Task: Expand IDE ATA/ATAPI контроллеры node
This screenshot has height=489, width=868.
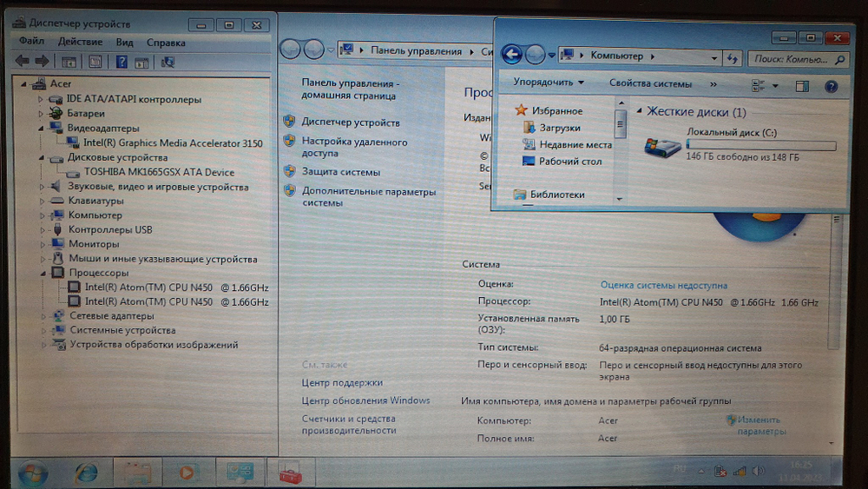Action: click(x=41, y=100)
